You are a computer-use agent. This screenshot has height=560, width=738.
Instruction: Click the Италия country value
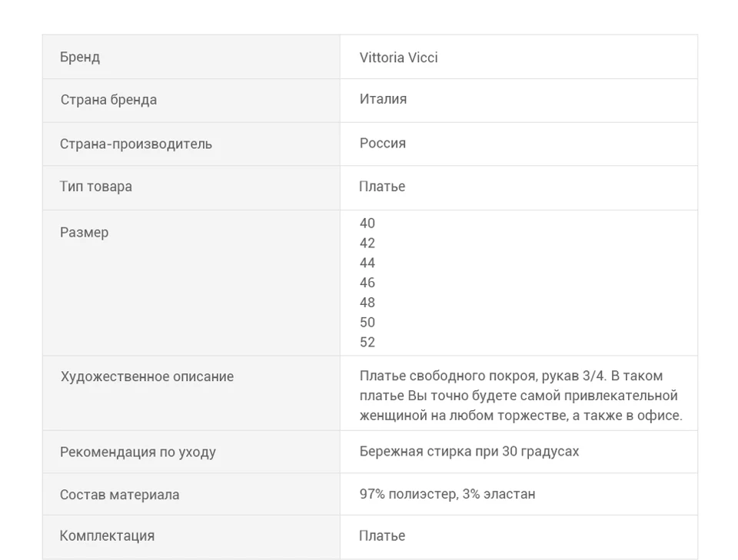point(383,99)
